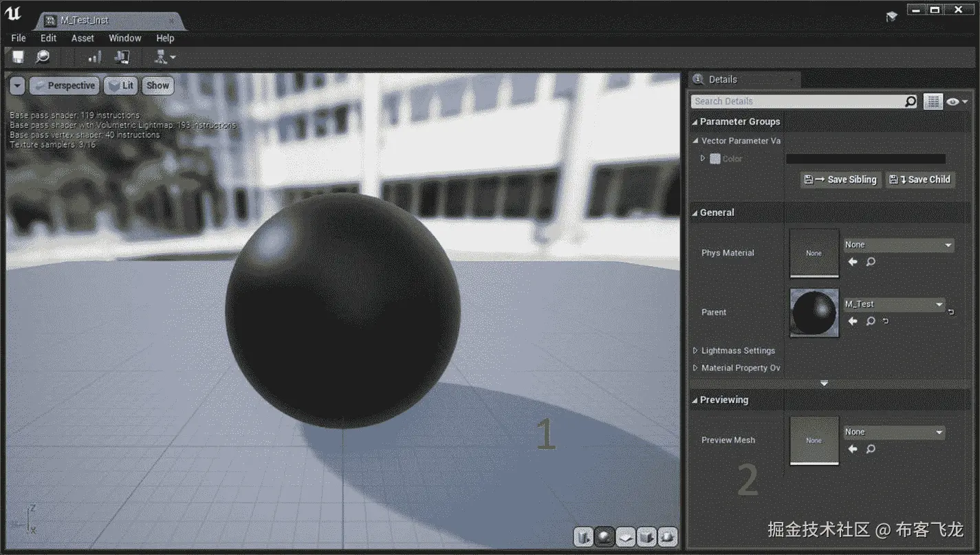Click the Save asset toolbar icon
This screenshot has width=980, height=555.
[x=19, y=57]
